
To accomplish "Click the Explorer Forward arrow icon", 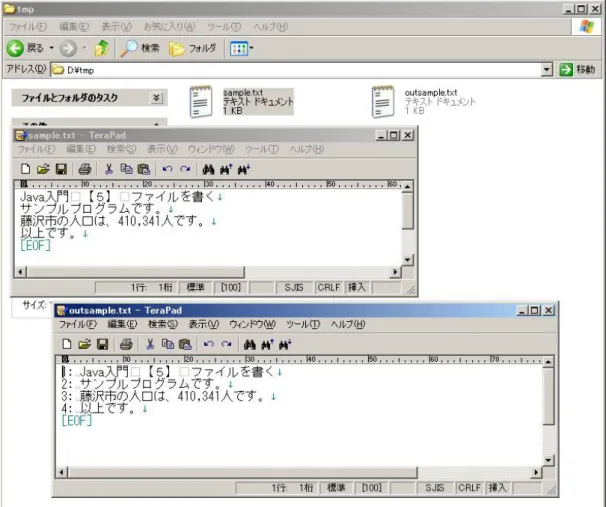I will coord(68,48).
